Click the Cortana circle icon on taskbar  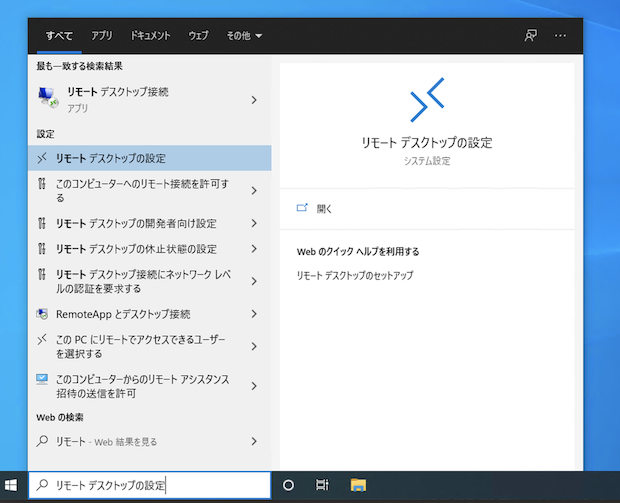tap(289, 485)
